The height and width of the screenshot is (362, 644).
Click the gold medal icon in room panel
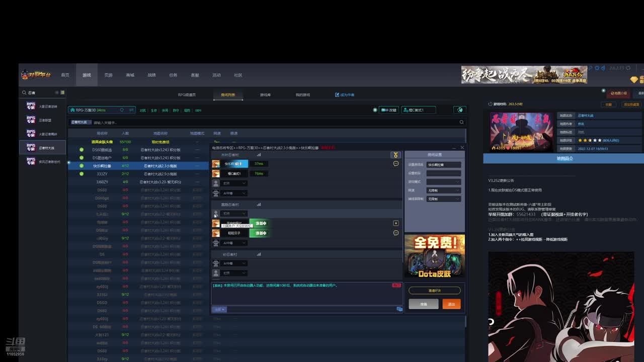point(395,155)
